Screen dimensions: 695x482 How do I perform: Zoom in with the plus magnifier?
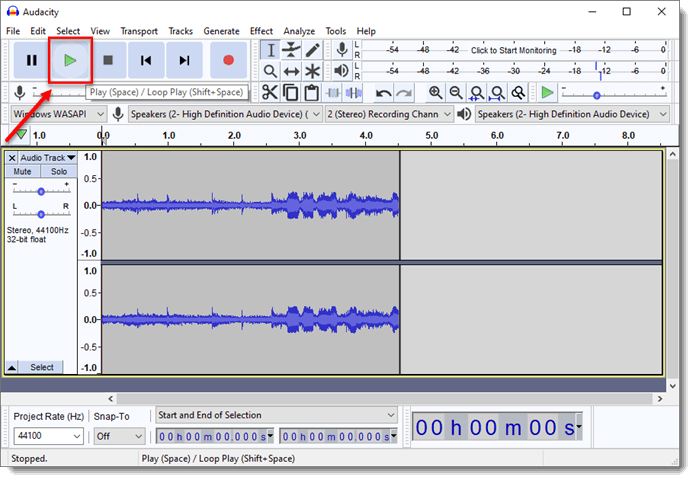point(436,93)
